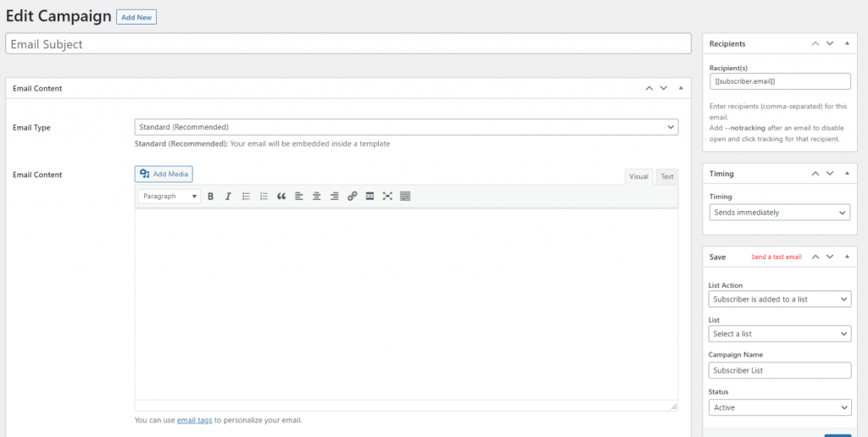Focus the Email Subject field
868x437 pixels.
[x=348, y=44]
